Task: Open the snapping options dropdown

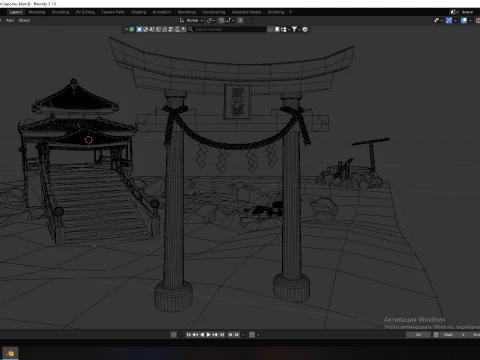Action: point(230,21)
